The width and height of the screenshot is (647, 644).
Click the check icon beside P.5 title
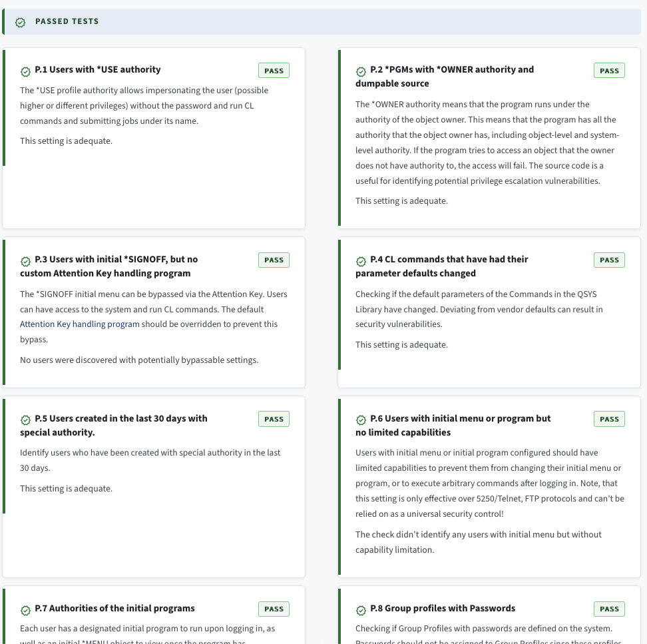pyautogui.click(x=25, y=420)
